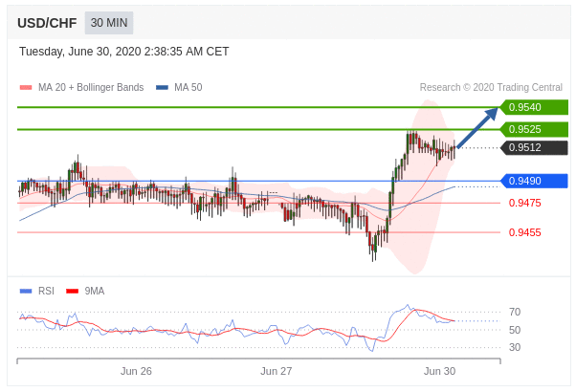Click the Jun 27 date axis label
This screenshot has height=392, width=576.
pyautogui.click(x=277, y=371)
